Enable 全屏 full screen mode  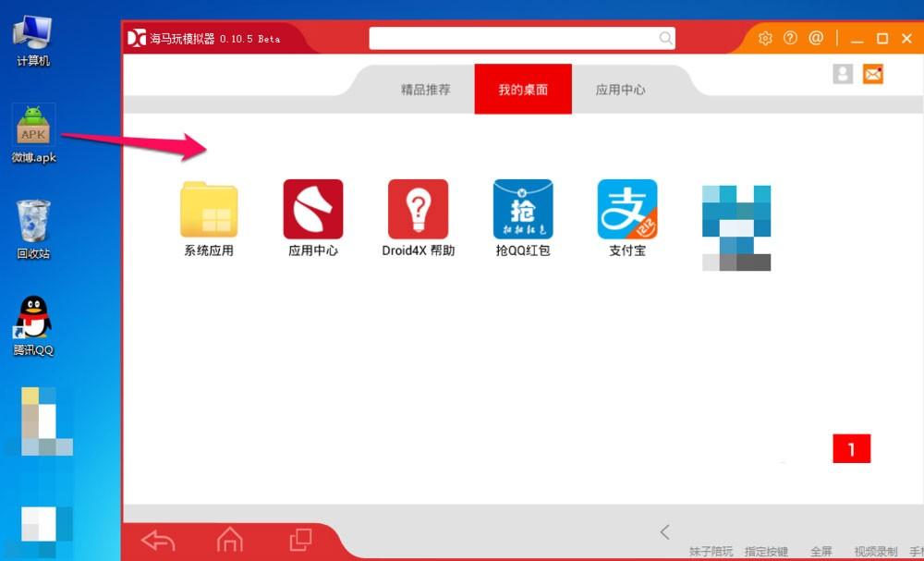tap(819, 551)
